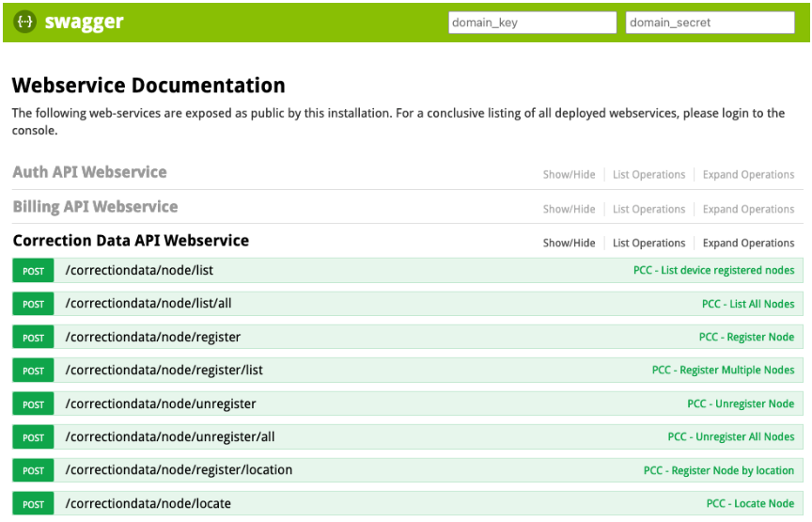Focus the domain_secret input field

(x=710, y=23)
